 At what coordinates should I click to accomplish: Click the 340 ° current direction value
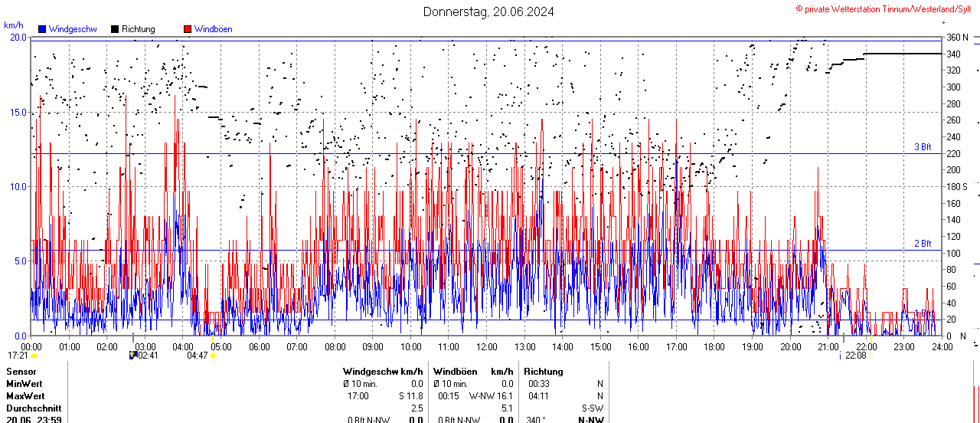coord(536,419)
